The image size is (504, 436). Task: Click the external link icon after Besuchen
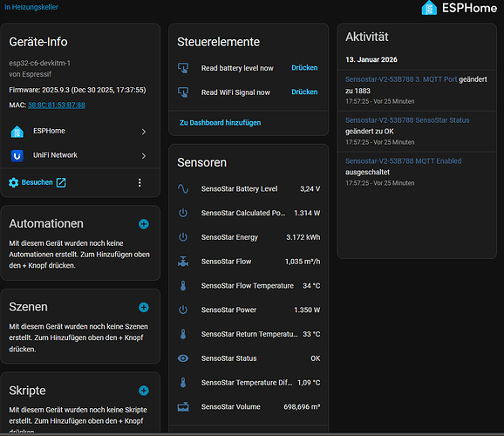pyautogui.click(x=61, y=182)
